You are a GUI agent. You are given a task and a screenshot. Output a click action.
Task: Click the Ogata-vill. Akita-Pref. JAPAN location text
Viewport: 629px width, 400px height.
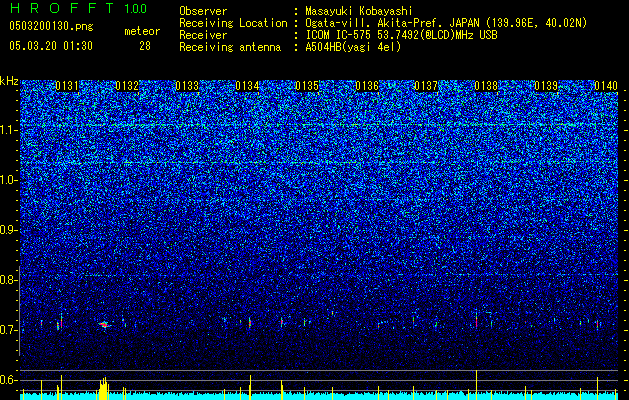(x=446, y=23)
